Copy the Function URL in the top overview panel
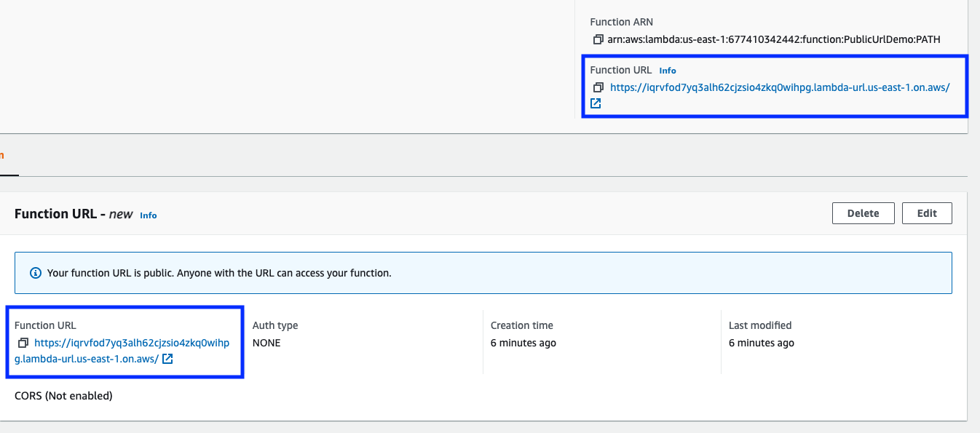 [598, 87]
